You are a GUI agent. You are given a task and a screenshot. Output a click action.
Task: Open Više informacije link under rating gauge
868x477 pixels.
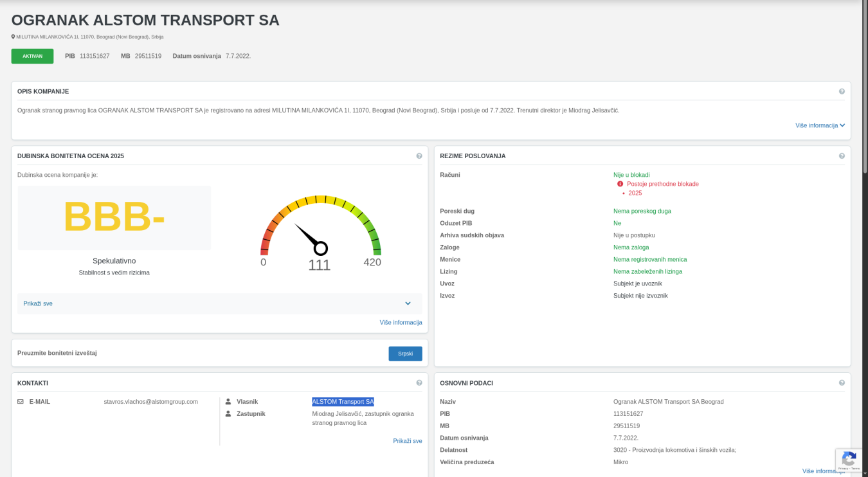coord(401,323)
